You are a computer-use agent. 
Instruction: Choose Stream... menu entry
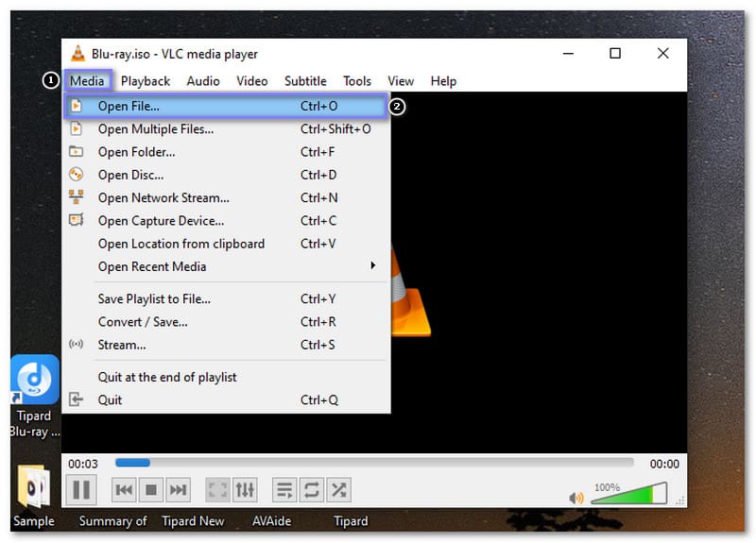point(226,345)
